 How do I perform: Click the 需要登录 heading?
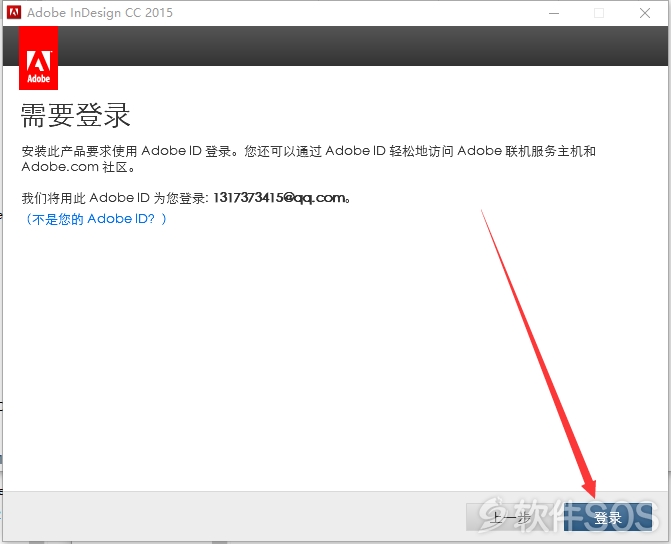pos(75,115)
